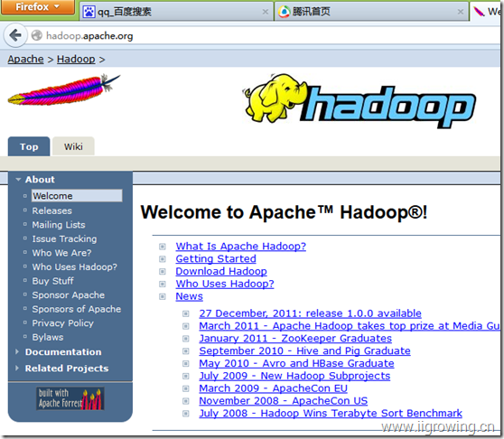Image resolution: width=504 pixels, height=439 pixels.
Task: Open Sponsor Apache in the sidebar
Action: coord(68,295)
